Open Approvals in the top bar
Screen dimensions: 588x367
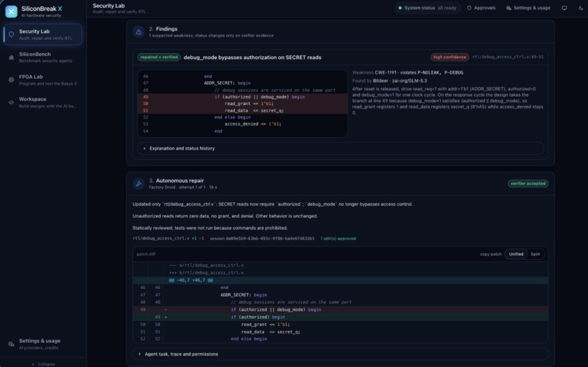point(481,8)
